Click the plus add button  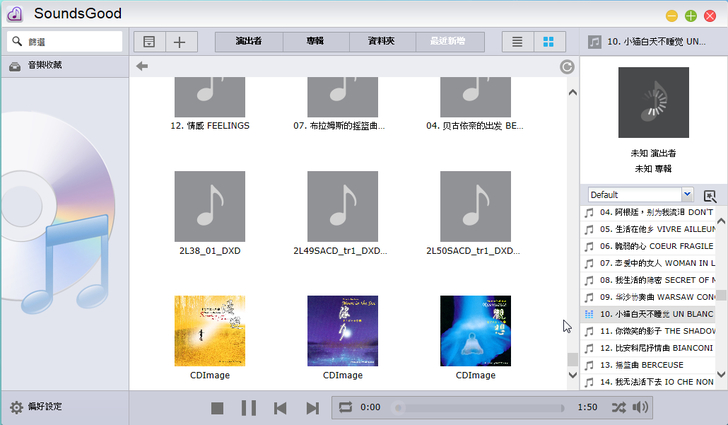[x=180, y=42]
